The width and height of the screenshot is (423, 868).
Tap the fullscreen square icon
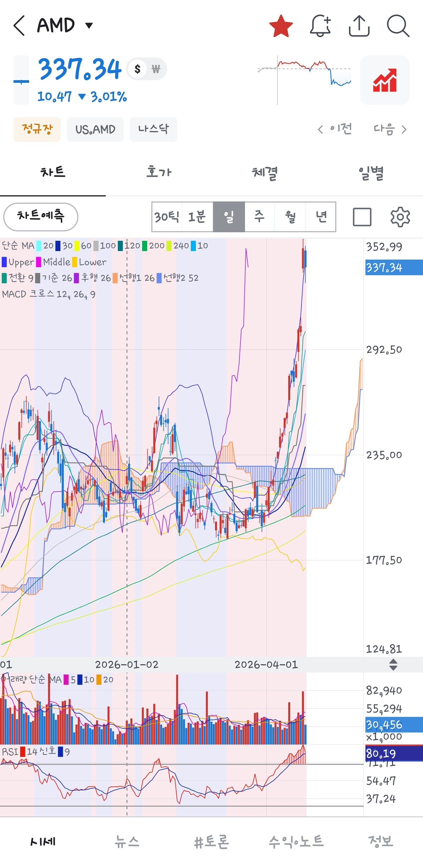pyautogui.click(x=362, y=217)
